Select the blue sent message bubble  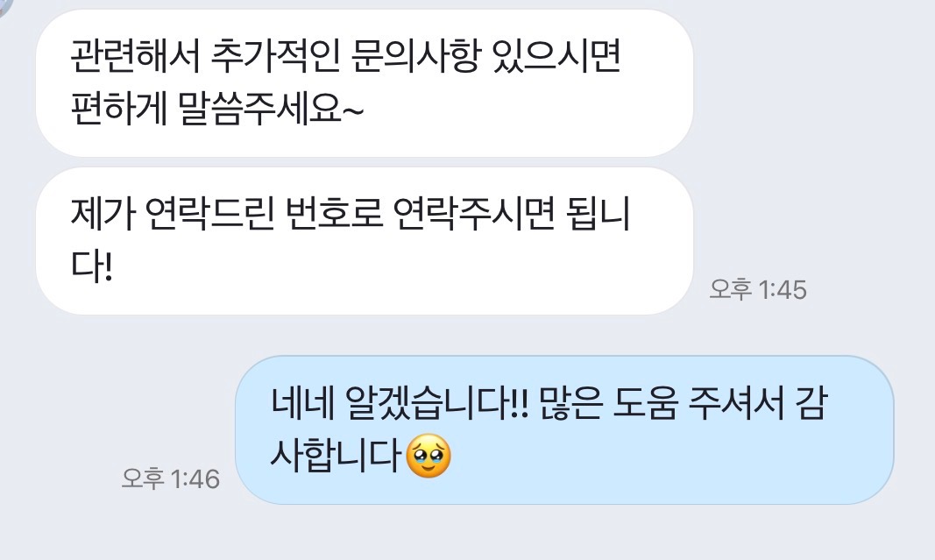coord(564,430)
